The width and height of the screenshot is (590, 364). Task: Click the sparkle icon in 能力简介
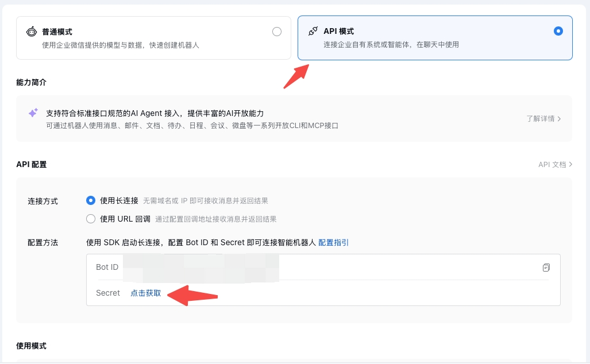point(33,113)
